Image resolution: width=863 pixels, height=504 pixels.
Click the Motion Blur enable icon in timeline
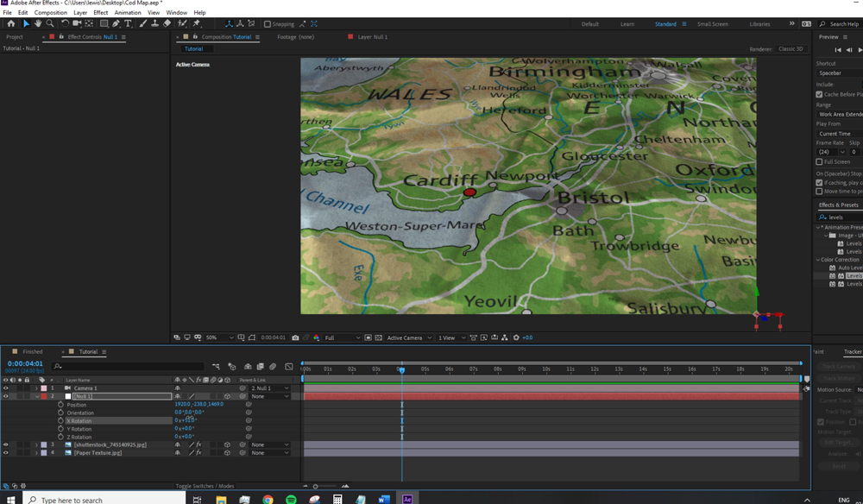273,367
